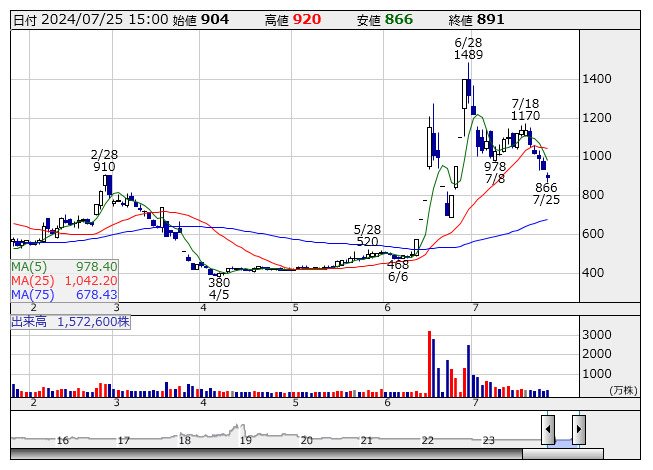Select year 19 in the overview timeline

pos(246,440)
